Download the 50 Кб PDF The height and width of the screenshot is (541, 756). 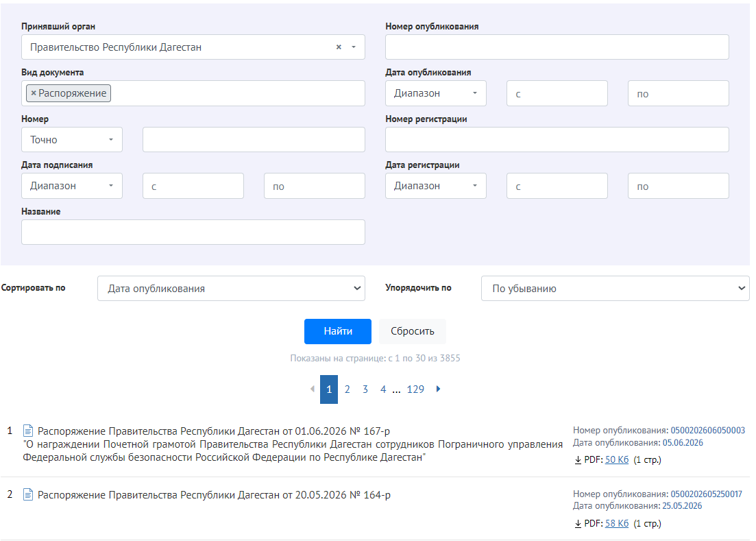click(617, 459)
